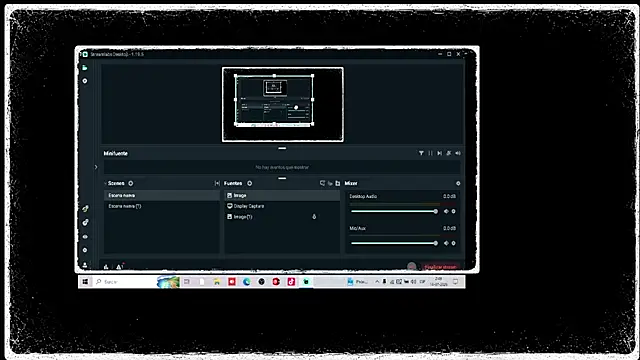Click the chain link sidebar icon

tap(85, 222)
